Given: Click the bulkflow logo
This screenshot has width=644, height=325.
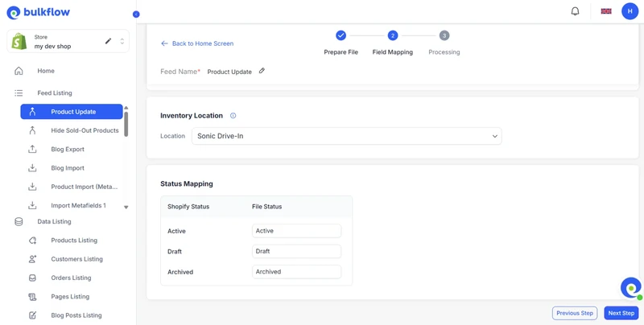Looking at the screenshot, I should 38,12.
